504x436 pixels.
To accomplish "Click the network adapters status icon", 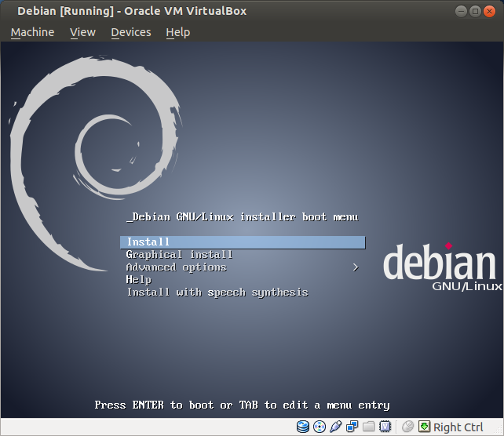I will (352, 427).
